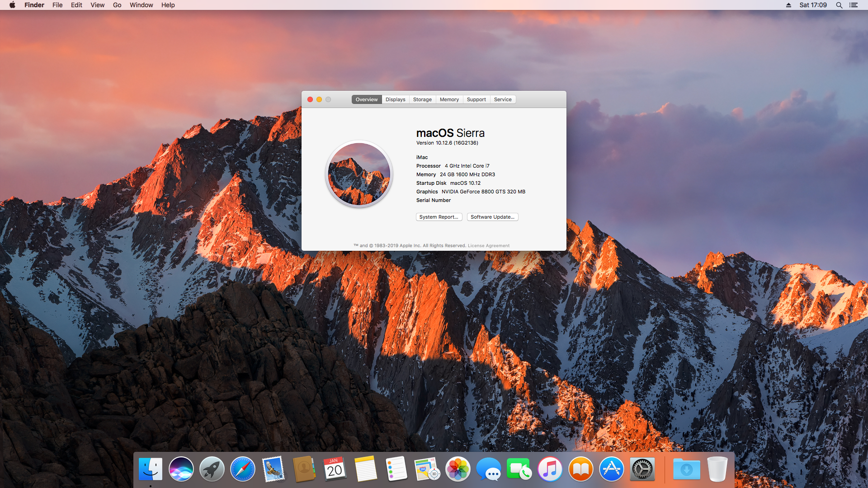Open Siri from the dock
The width and height of the screenshot is (868, 488).
point(181,469)
